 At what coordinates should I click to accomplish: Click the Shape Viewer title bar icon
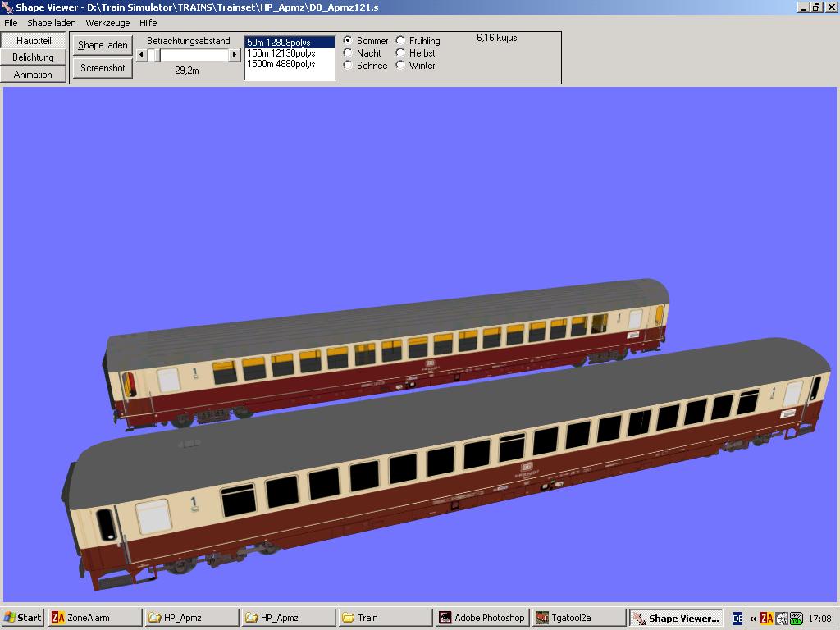coord(7,7)
